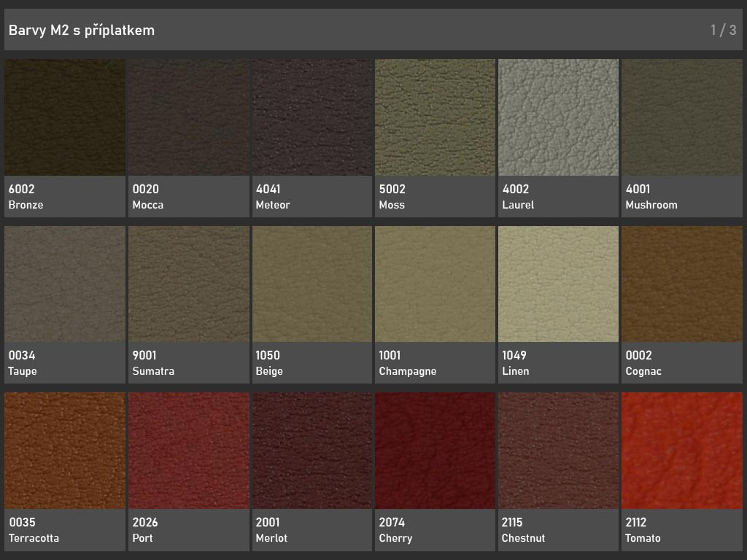Click the 1049 Linen swatch

click(x=558, y=284)
